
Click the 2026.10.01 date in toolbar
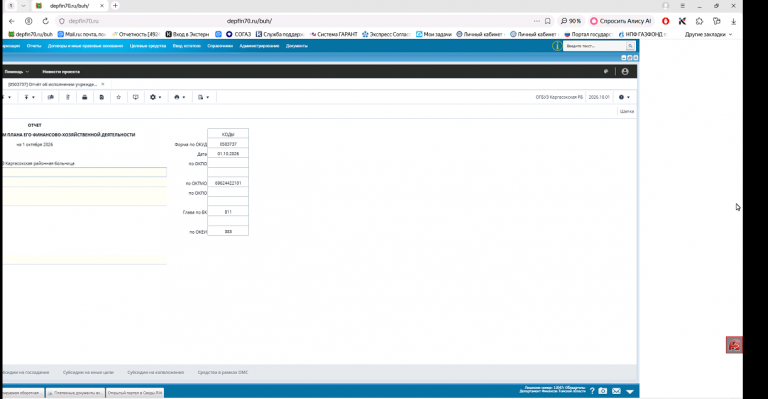click(599, 97)
